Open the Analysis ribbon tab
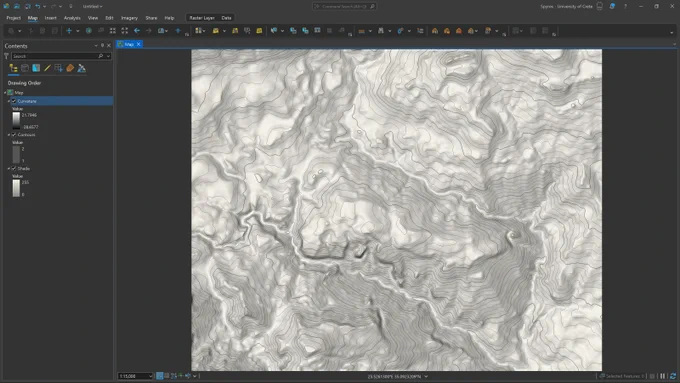Screen dimensions: 680x383 click(72, 18)
